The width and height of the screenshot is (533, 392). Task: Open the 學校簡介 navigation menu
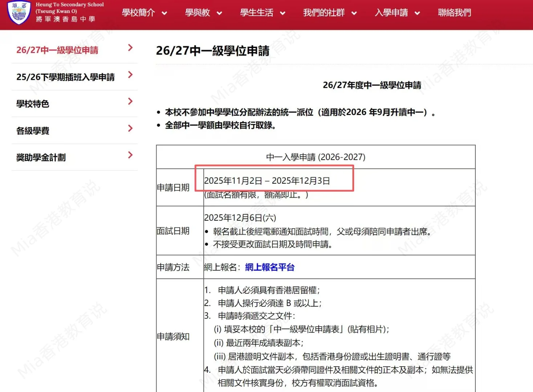coord(138,13)
